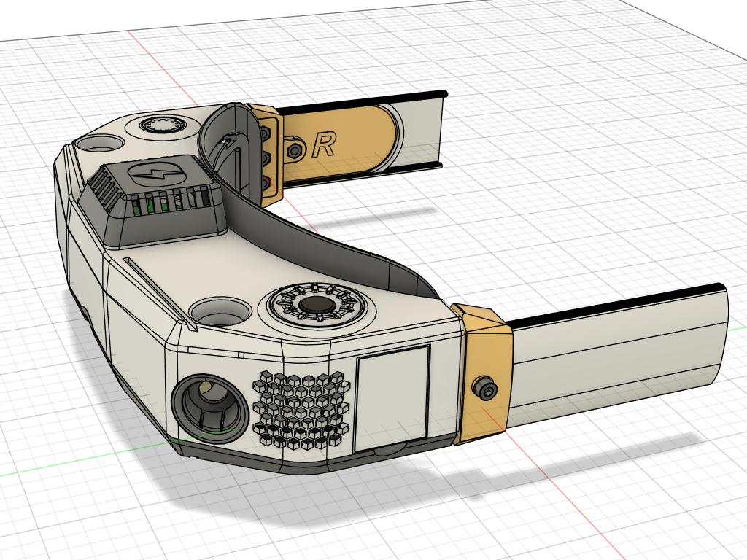Select the engraved "R" letter on strap bracket
747x560 pixels.
[325, 145]
